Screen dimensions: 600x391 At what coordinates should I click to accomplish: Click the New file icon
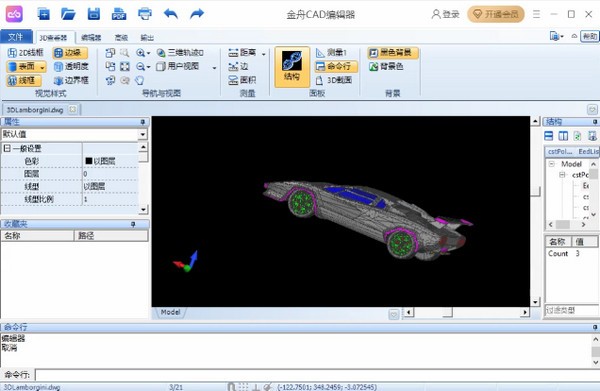coord(44,14)
